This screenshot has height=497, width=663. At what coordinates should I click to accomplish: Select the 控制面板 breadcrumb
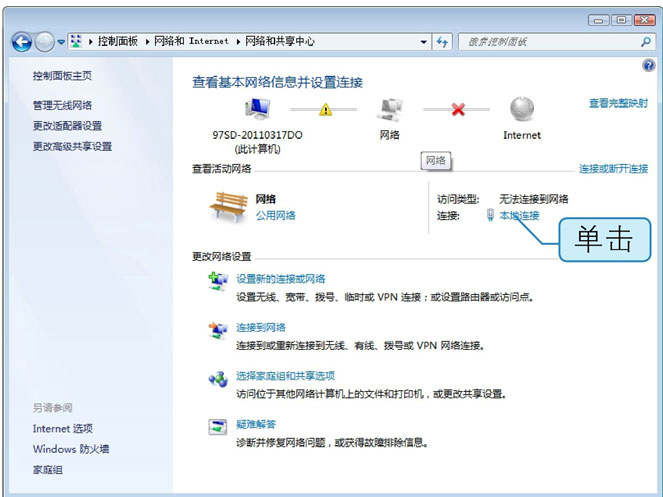[x=118, y=41]
